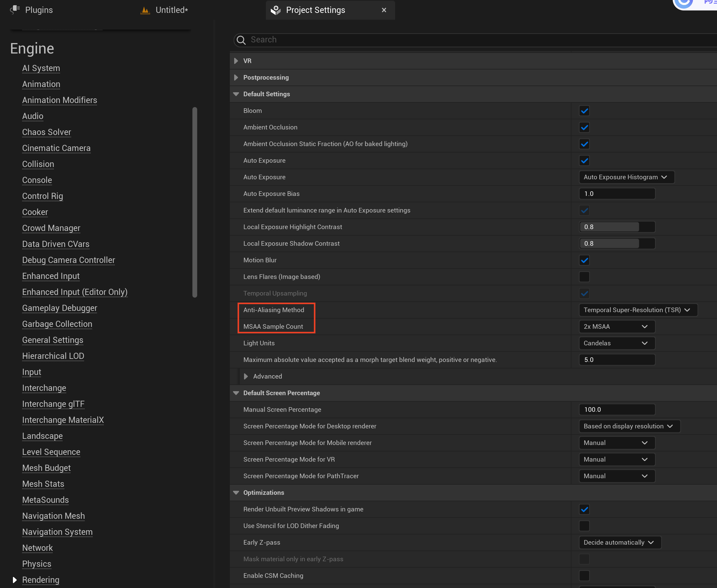The width and height of the screenshot is (717, 588).
Task: Disable the Motion Blur checkbox
Action: 584,260
